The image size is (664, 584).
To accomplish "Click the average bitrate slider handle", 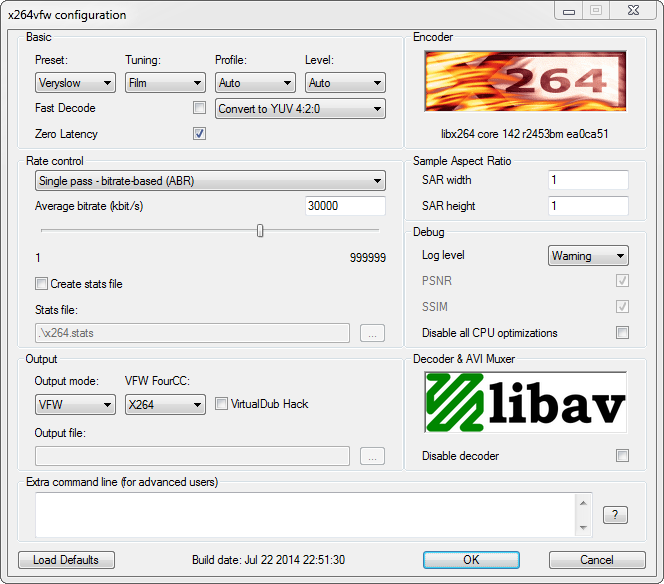I will point(260,231).
